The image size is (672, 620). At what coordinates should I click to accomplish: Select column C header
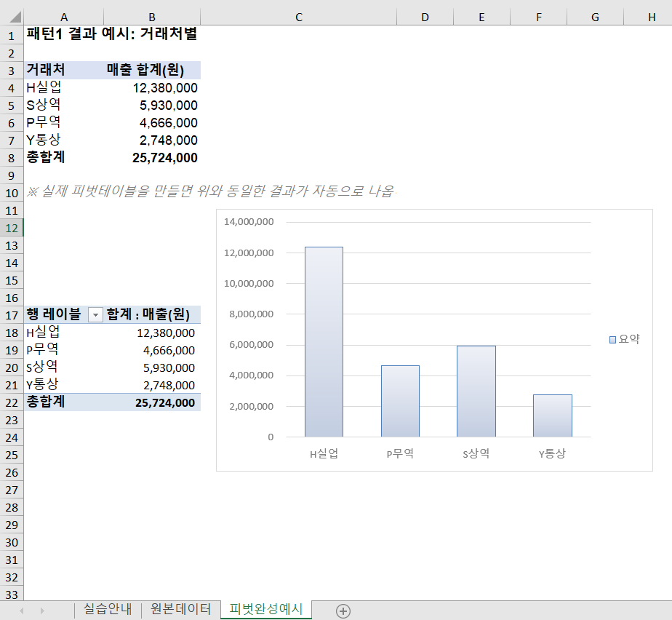coord(299,17)
